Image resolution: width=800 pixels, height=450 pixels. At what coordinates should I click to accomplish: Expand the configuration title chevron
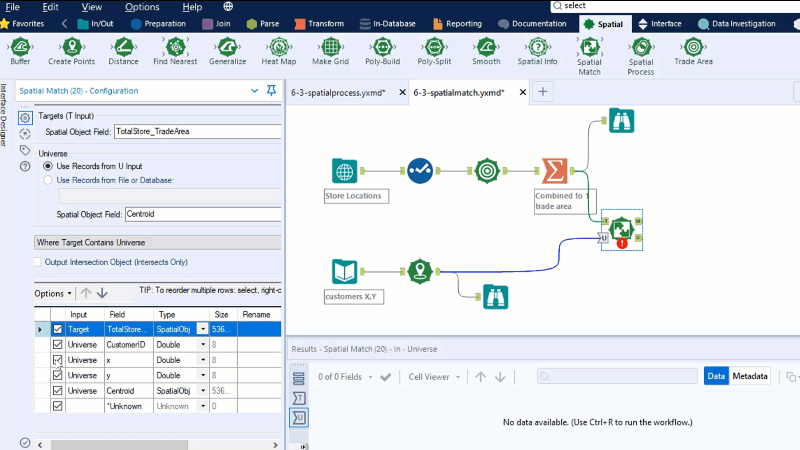click(255, 91)
